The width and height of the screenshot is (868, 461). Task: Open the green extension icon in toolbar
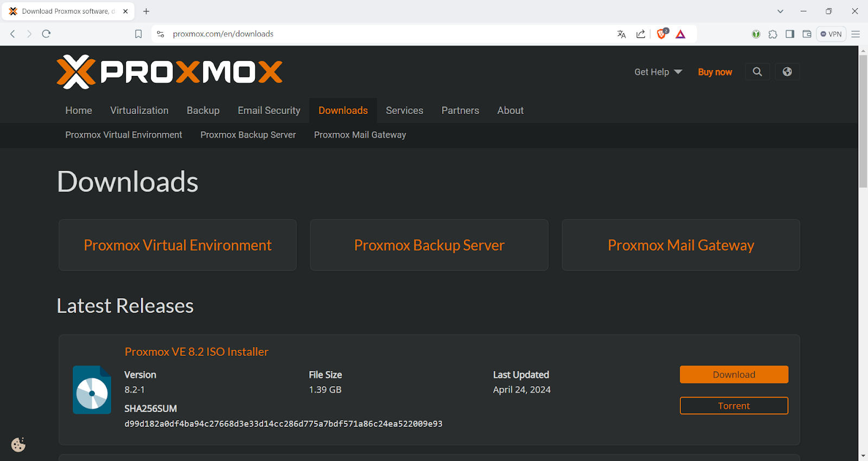pos(756,34)
